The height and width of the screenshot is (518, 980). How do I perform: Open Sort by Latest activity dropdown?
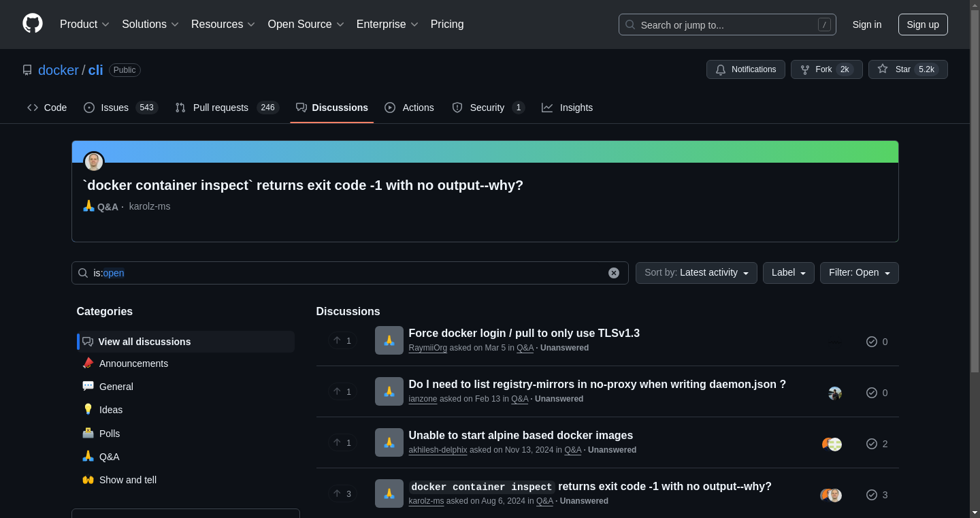(696, 273)
